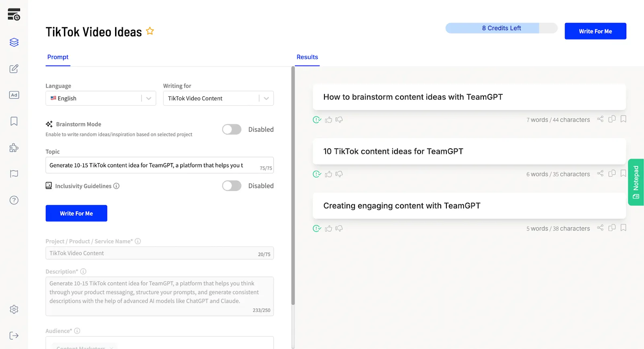
Task: Copy the 'Creating engaging content' result
Action: 612,228
